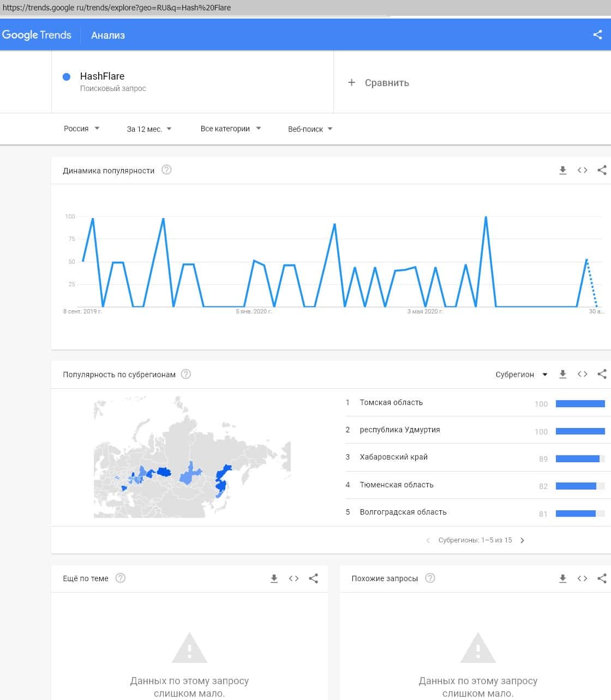This screenshot has width=611, height=700.
Task: Download the Динамика популярности chart data
Action: click(x=562, y=171)
